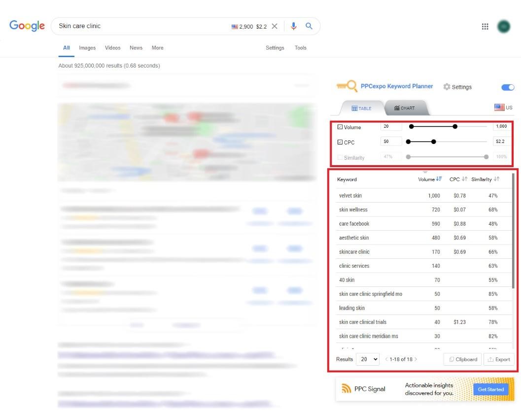Select the skincare clinic keyword
This screenshot has height=420, width=521.
[354, 252]
